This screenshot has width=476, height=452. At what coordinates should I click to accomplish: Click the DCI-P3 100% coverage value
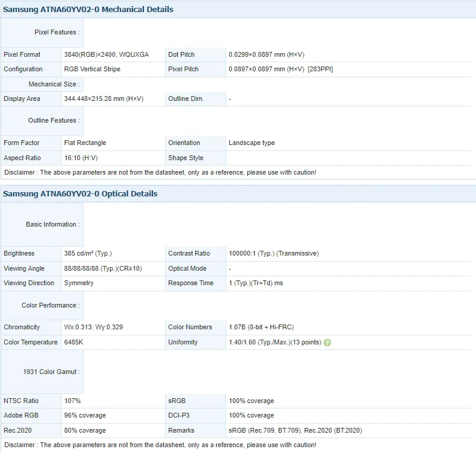tap(252, 416)
